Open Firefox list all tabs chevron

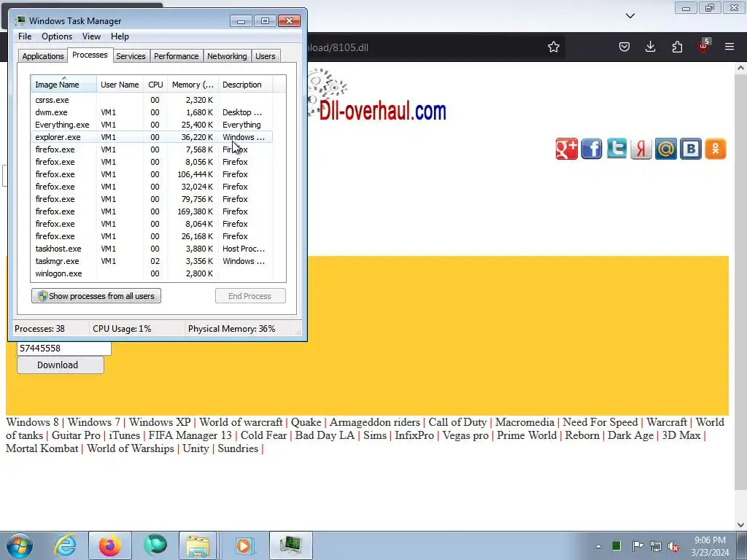click(630, 16)
